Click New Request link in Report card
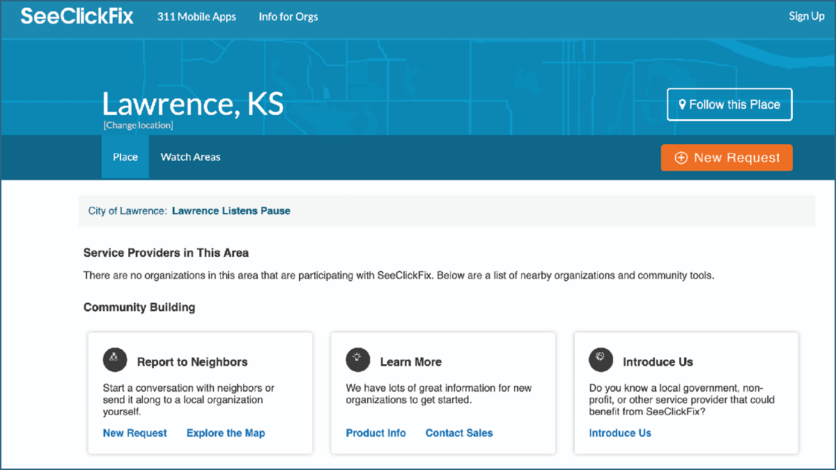Viewport: 836px width, 470px height. point(135,433)
